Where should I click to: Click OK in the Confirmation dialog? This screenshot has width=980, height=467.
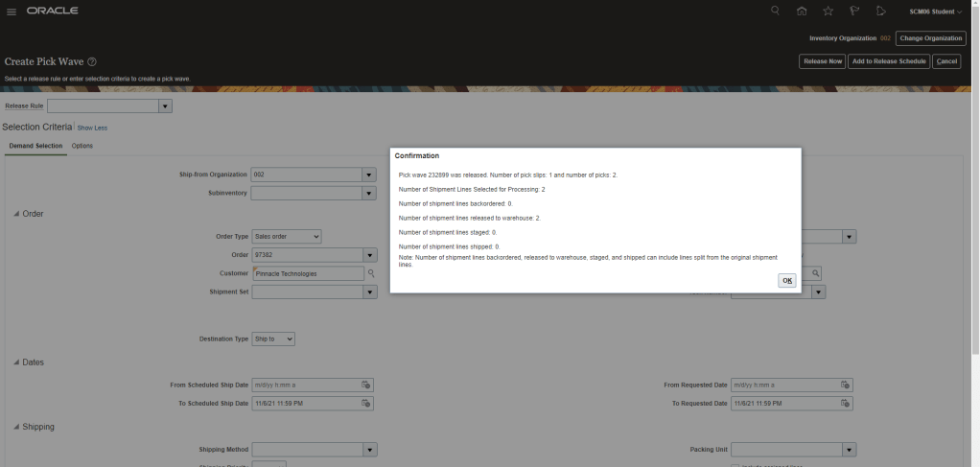786,280
